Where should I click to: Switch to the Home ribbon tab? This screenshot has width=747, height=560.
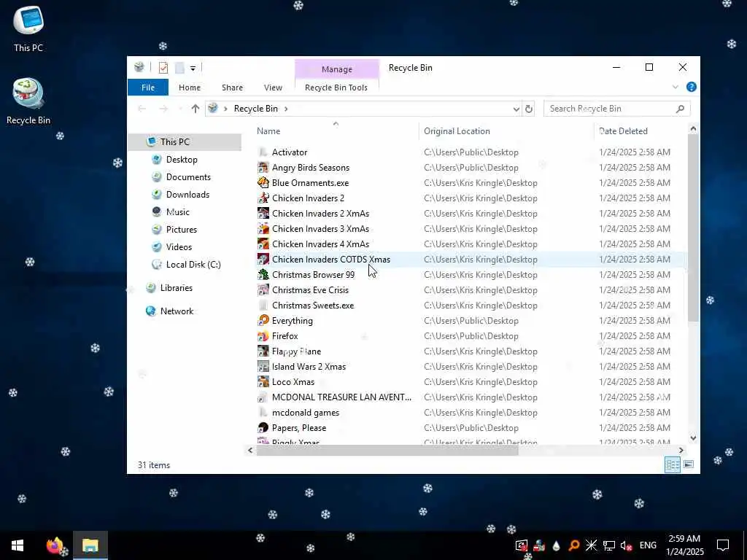[190, 87]
